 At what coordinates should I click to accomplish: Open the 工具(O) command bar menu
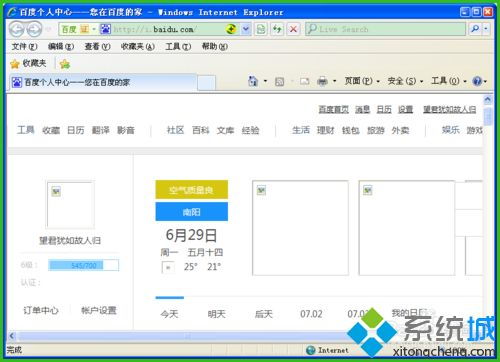[x=449, y=81]
